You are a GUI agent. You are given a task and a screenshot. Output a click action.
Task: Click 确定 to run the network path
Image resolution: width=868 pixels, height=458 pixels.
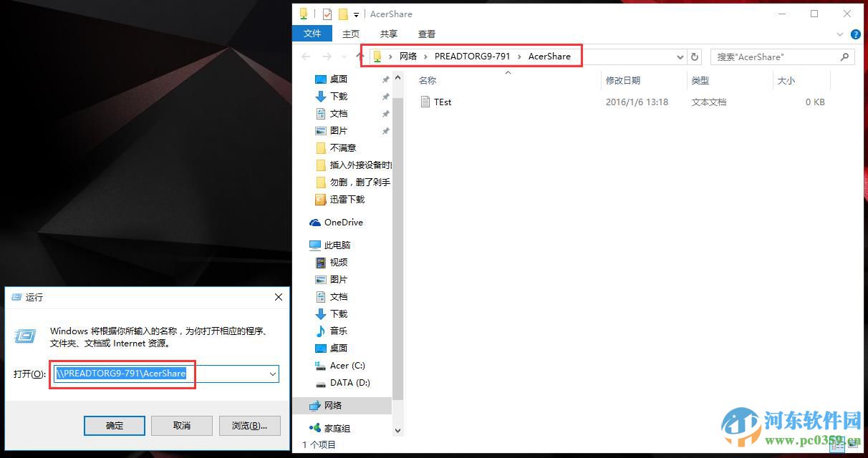coord(114,425)
